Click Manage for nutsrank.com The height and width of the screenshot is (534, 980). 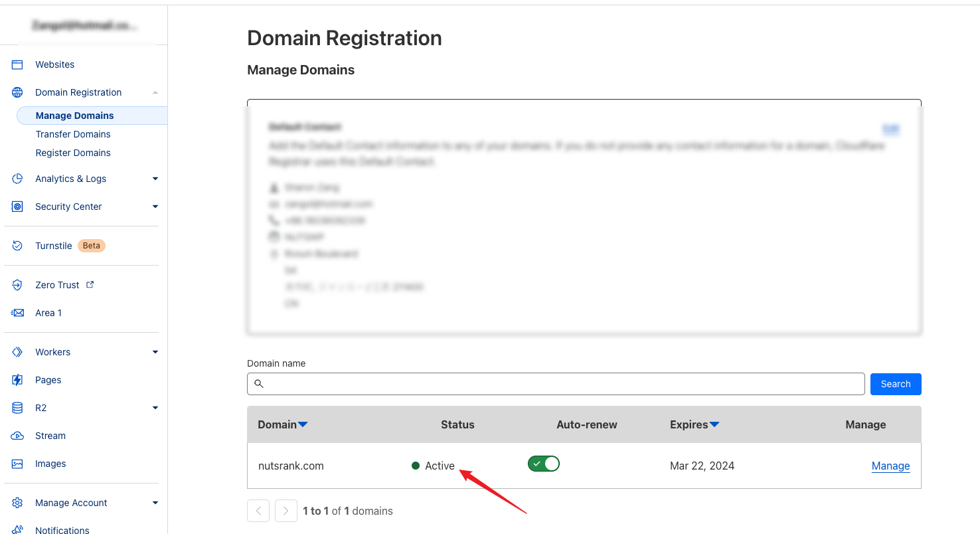pyautogui.click(x=890, y=466)
